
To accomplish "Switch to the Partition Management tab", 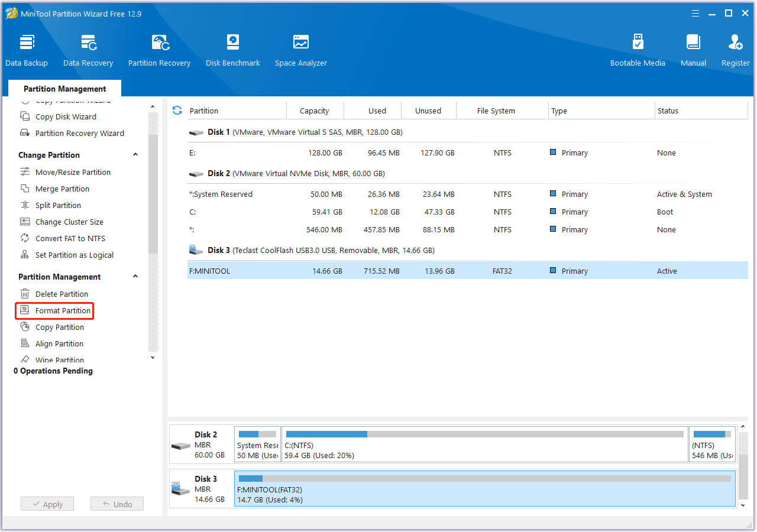I will [x=64, y=87].
